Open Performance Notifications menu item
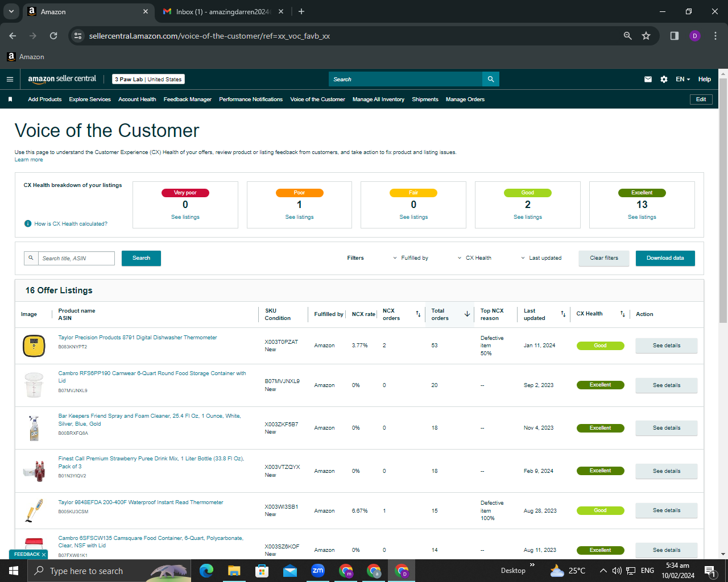Image resolution: width=728 pixels, height=582 pixels. coord(251,99)
